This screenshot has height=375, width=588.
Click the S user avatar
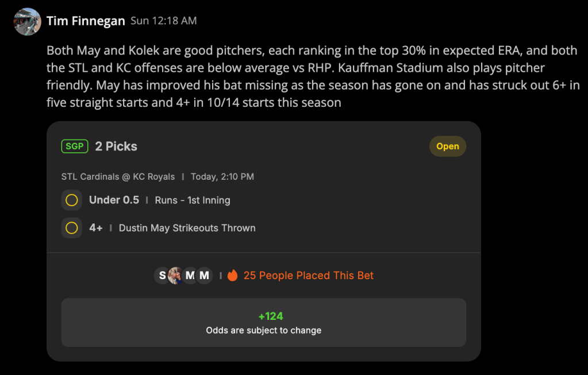pos(162,275)
